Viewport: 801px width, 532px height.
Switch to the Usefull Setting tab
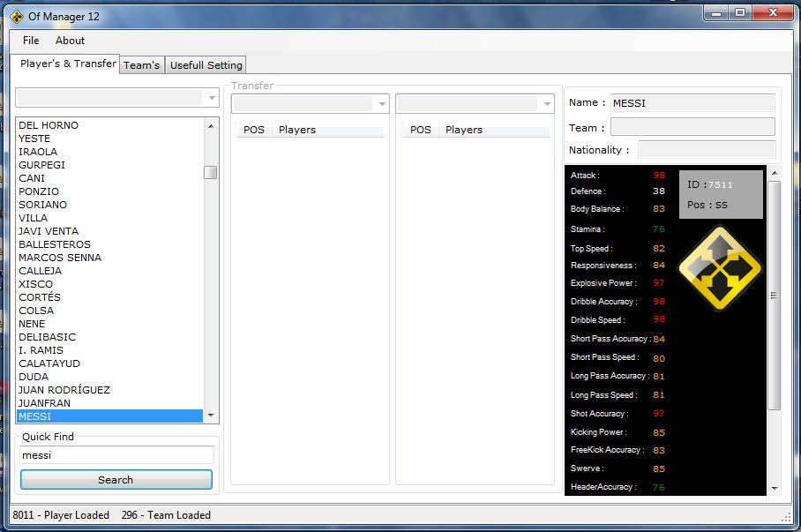206,65
